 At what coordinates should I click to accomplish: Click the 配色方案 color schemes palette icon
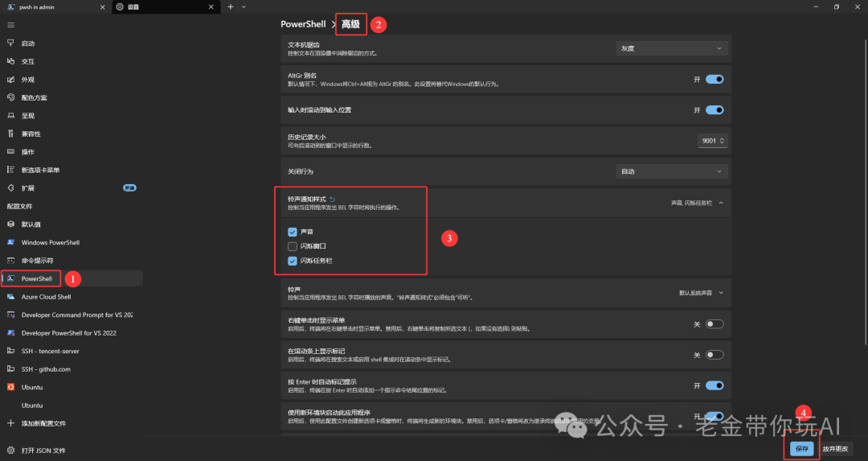10,97
